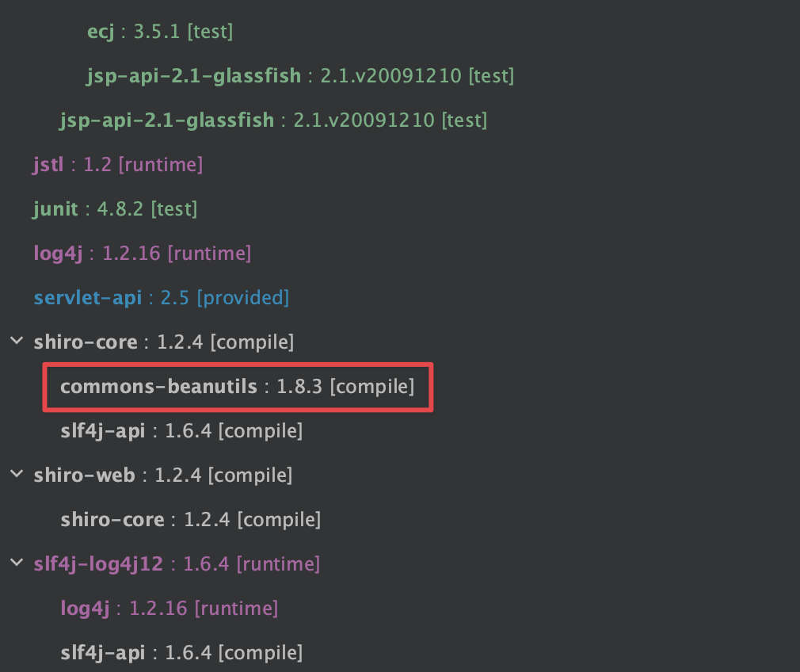Select the top-level shiro-core 1.2.4 item

point(86,342)
